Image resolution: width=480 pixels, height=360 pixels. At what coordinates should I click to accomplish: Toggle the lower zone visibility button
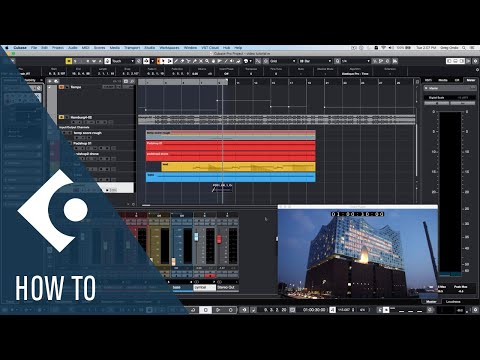point(456,61)
